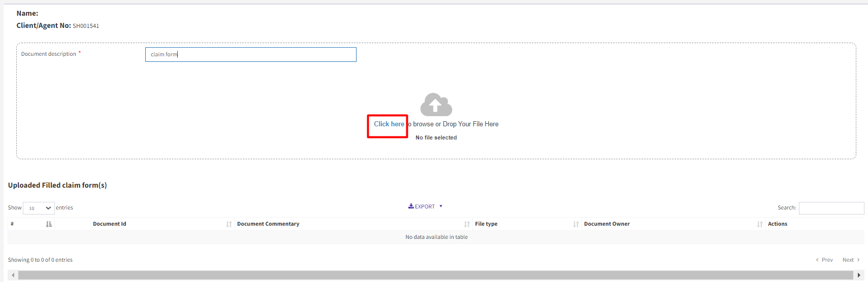Select the Actions column header
Viewport: 868px width, 282px height.
coord(777,224)
